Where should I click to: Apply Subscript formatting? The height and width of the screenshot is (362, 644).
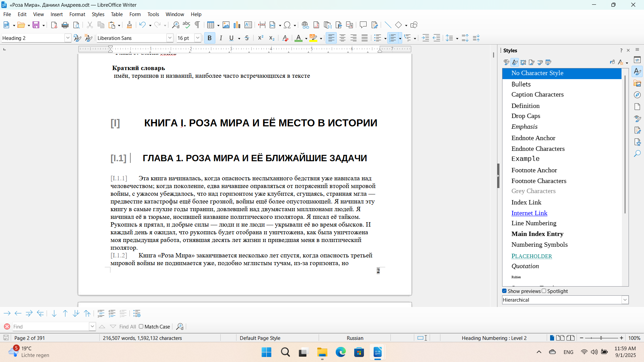pos(272,38)
